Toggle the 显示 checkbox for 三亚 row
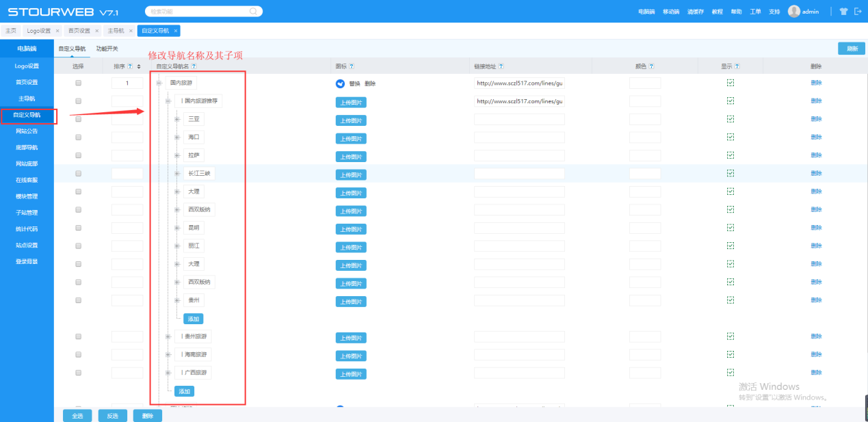The height and width of the screenshot is (422, 868). point(730,119)
